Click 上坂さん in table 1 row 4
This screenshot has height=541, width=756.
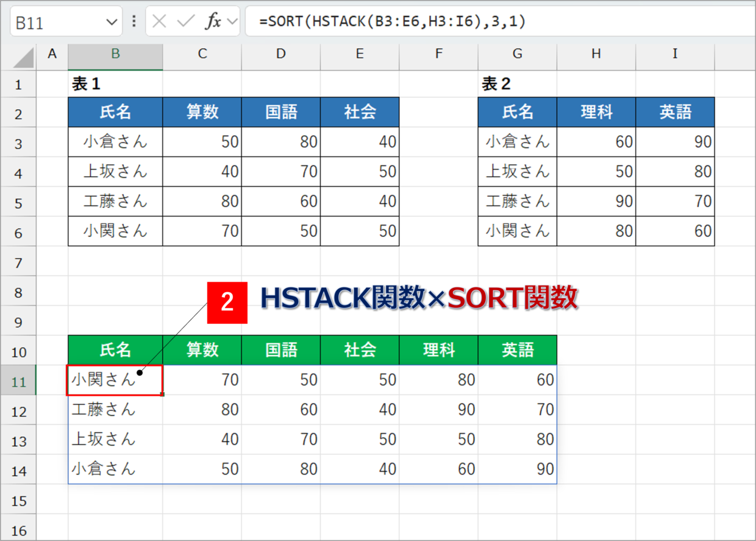115,172
